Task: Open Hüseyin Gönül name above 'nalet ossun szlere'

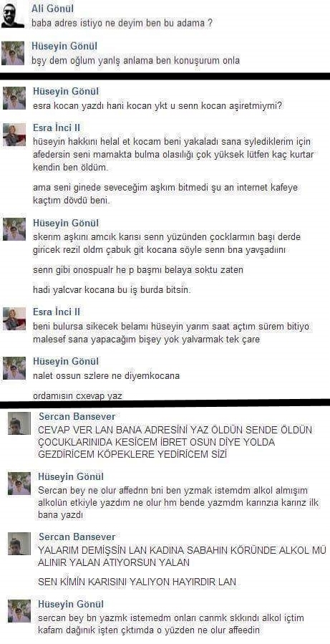Action: [x=66, y=362]
